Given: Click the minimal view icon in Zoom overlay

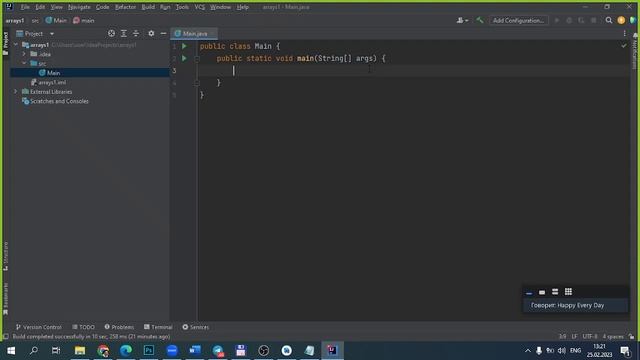Looking at the screenshot, I should click(x=529, y=292).
